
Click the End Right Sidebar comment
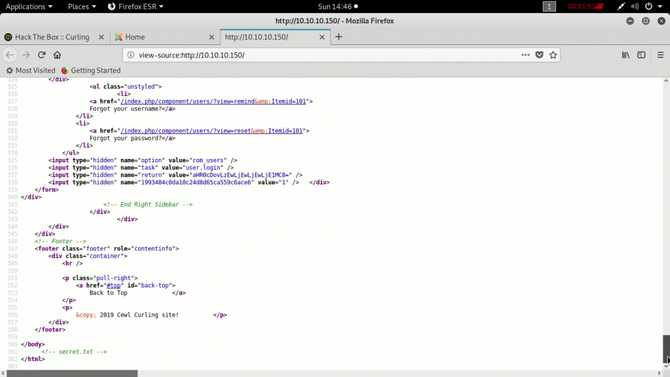pyautogui.click(x=148, y=204)
